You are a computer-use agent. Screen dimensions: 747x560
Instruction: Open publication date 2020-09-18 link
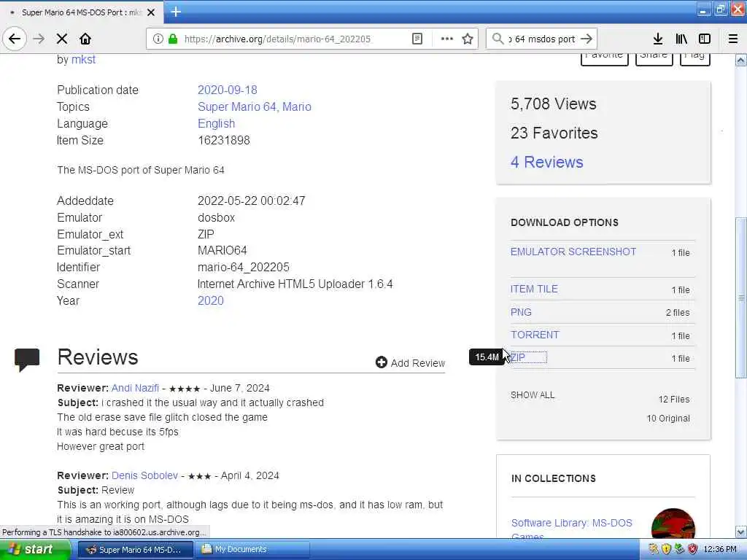[x=228, y=90]
